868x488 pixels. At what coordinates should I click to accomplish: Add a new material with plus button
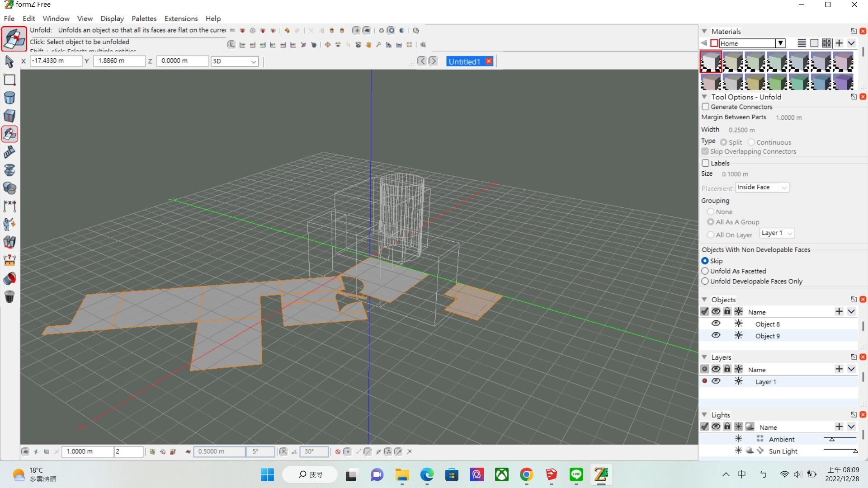click(x=839, y=43)
